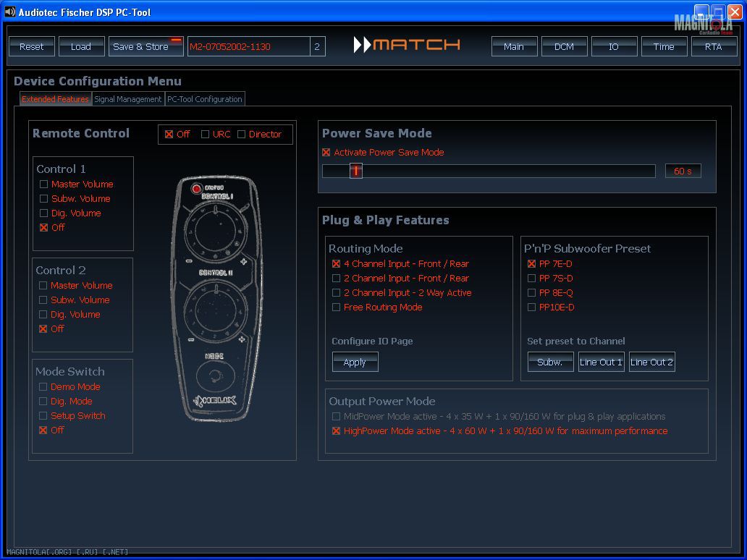Viewport: 747px width, 560px height.
Task: Assign Subw. Volume to Control 2
Action: pyautogui.click(x=43, y=300)
